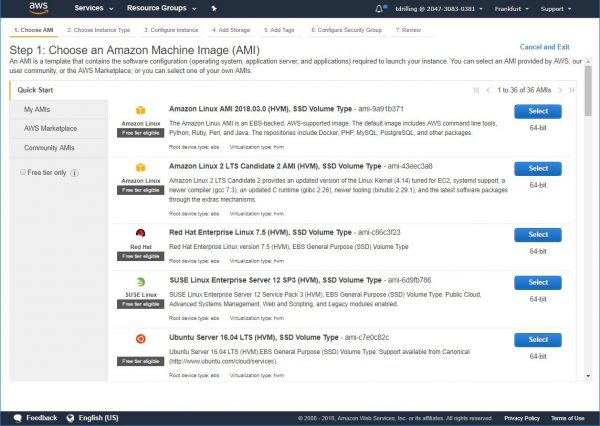Click the Feedback link

point(41,418)
